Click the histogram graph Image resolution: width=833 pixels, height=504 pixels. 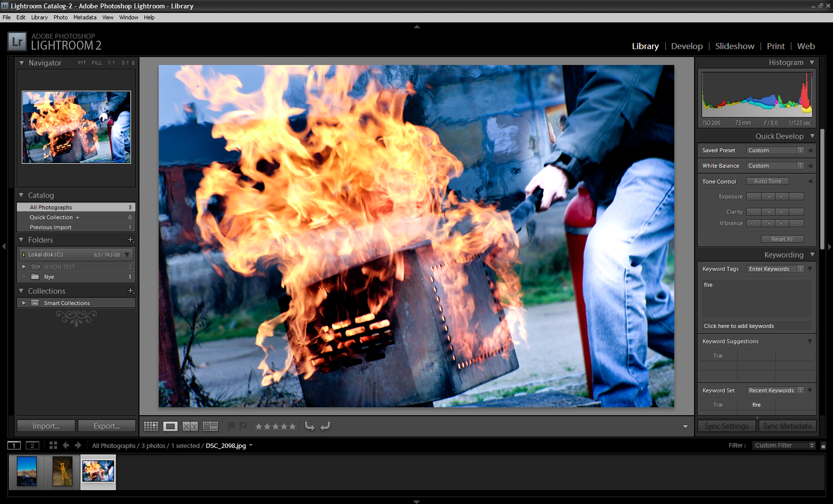click(757, 94)
